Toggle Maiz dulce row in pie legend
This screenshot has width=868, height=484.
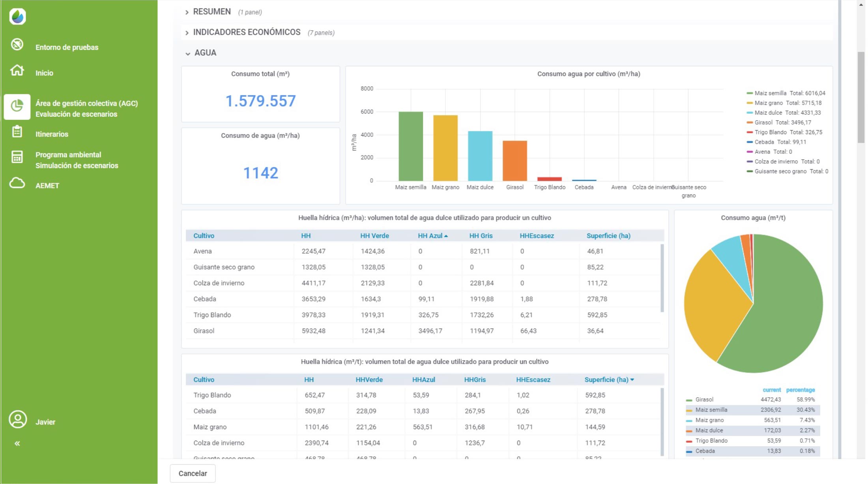pos(753,430)
